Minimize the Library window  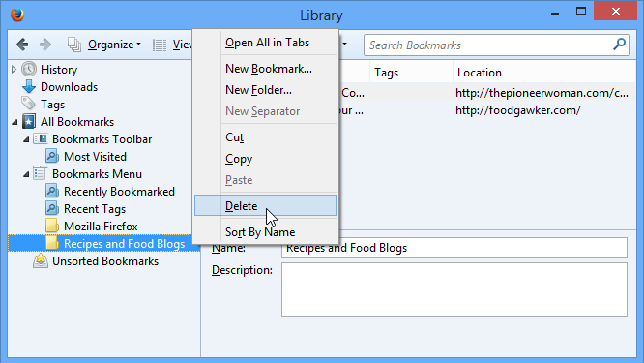click(555, 13)
